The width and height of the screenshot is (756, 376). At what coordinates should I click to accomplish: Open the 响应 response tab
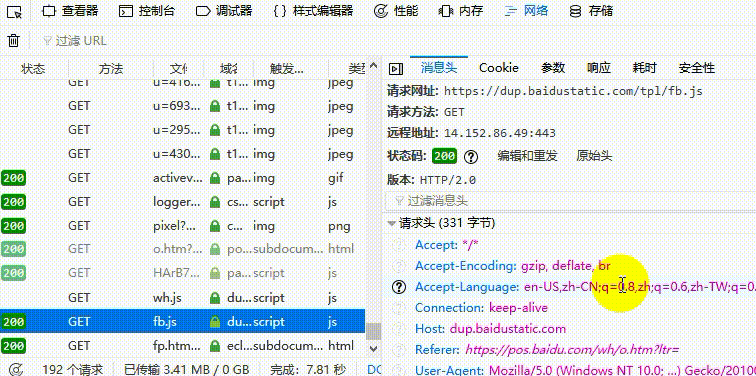point(599,68)
